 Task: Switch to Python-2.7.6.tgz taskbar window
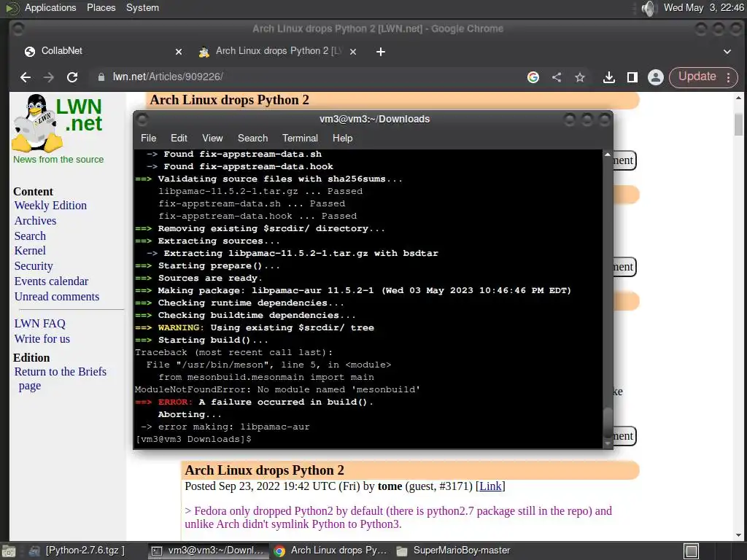(76, 551)
